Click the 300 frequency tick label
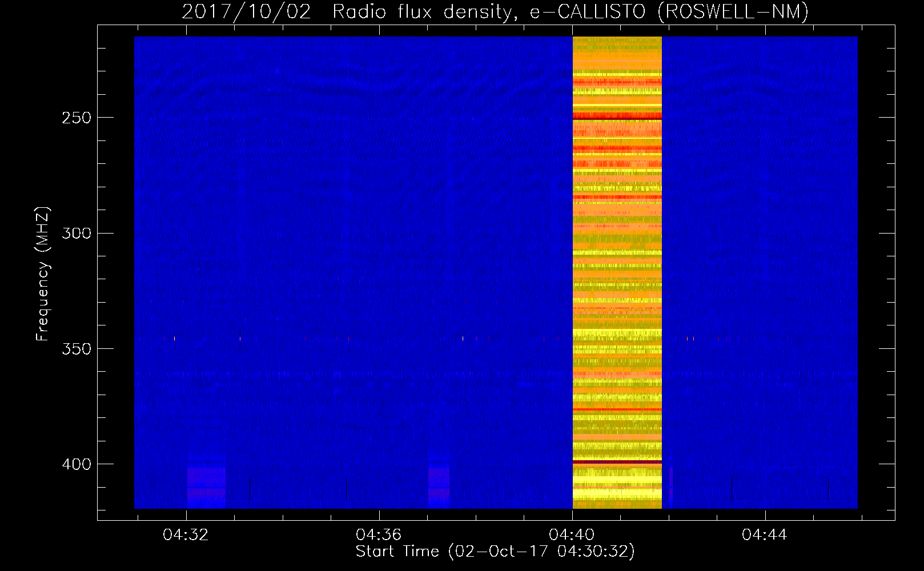 pyautogui.click(x=77, y=233)
